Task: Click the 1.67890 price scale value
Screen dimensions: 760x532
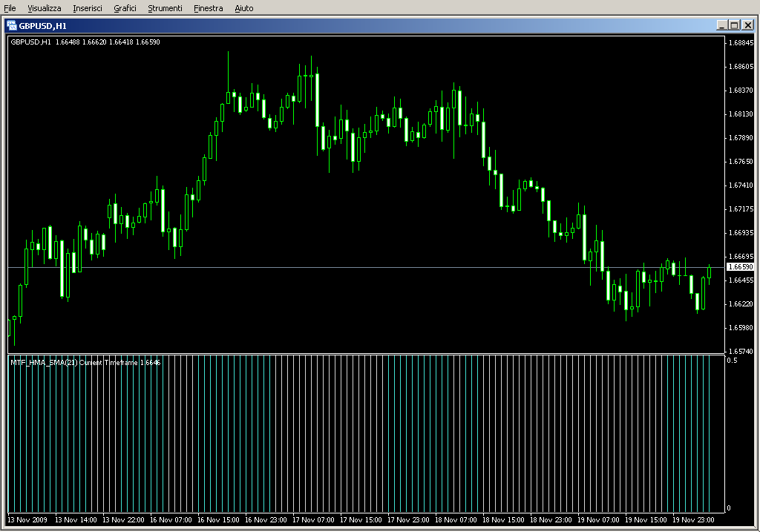Action: coord(741,137)
